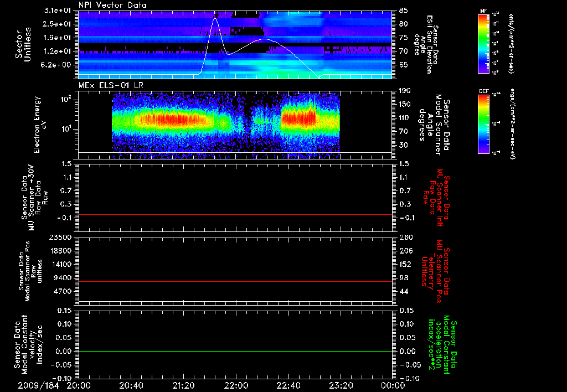Click the green constant-velocity trace line
This screenshot has width=567, height=392.
tap(235, 351)
